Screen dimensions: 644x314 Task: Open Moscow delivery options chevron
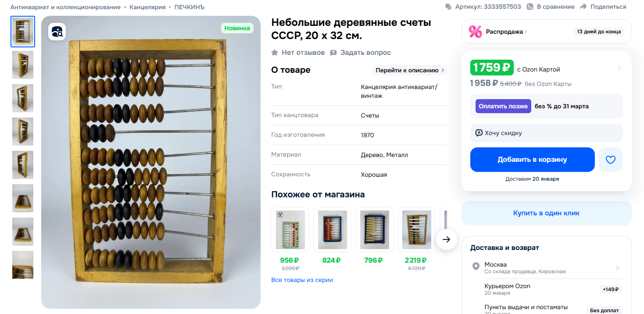tap(617, 268)
